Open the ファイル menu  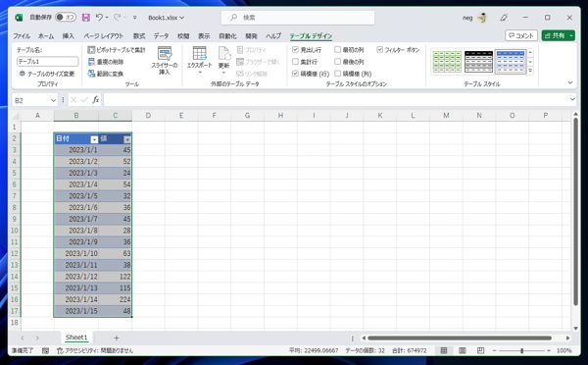pyautogui.click(x=22, y=36)
